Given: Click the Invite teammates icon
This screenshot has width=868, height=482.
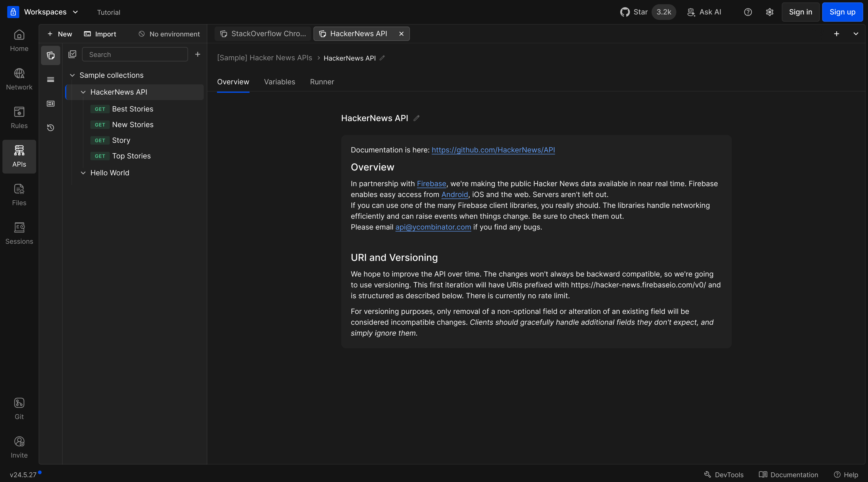Looking at the screenshot, I should tap(19, 448).
